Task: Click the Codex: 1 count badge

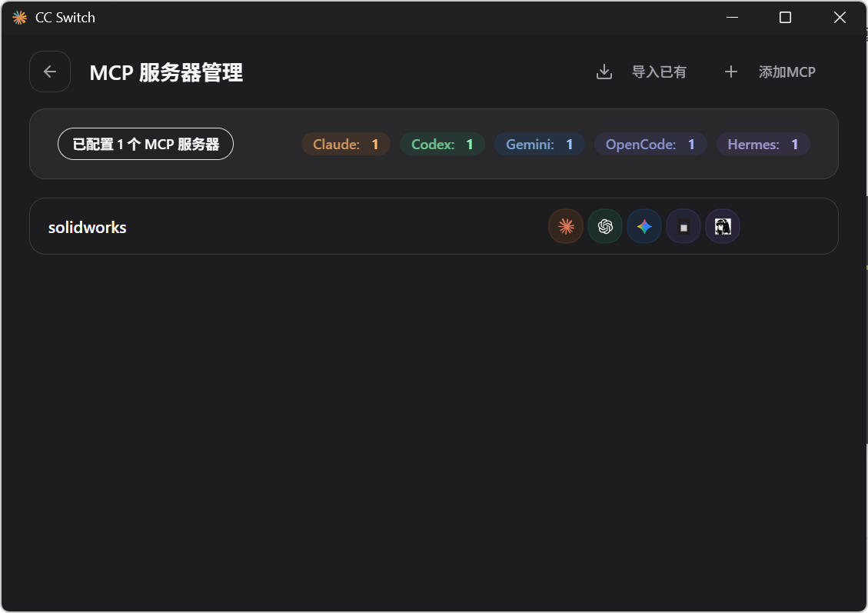Action: tap(442, 145)
